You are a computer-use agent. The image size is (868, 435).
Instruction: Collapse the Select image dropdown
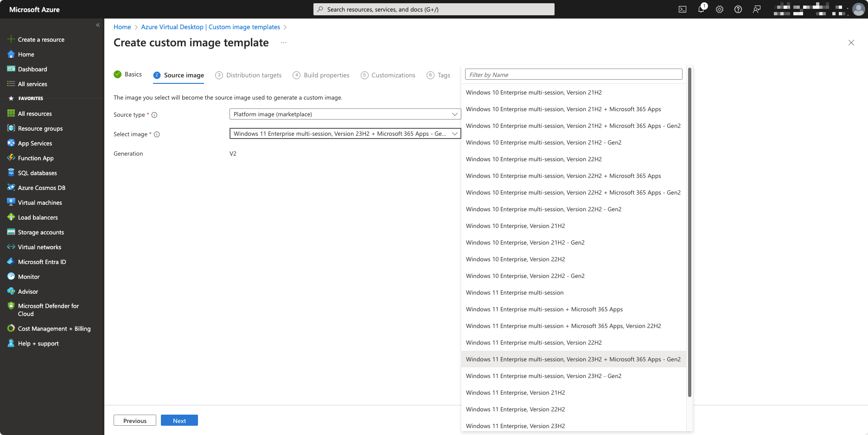pyautogui.click(x=345, y=133)
